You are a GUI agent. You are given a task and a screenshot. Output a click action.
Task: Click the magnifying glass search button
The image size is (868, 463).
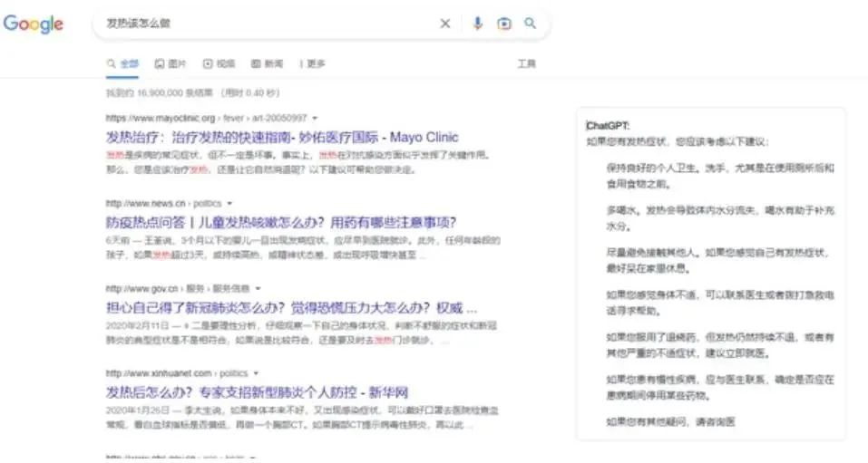tap(531, 24)
